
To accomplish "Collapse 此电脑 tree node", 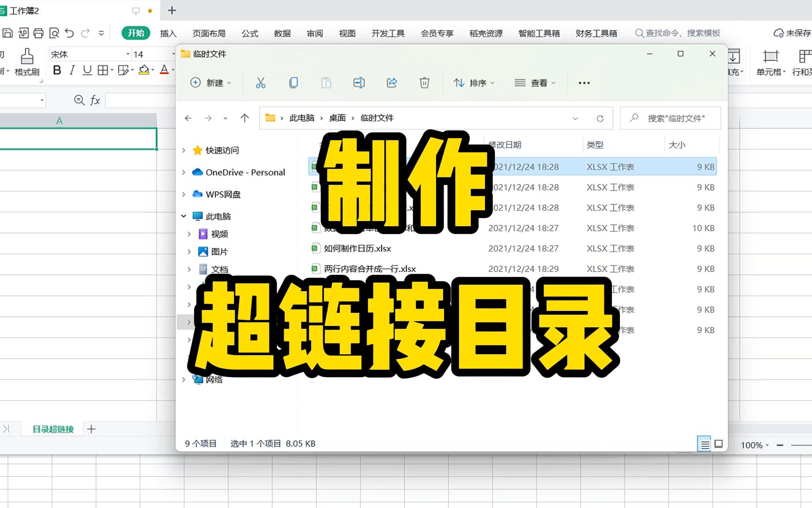I will 184,216.
